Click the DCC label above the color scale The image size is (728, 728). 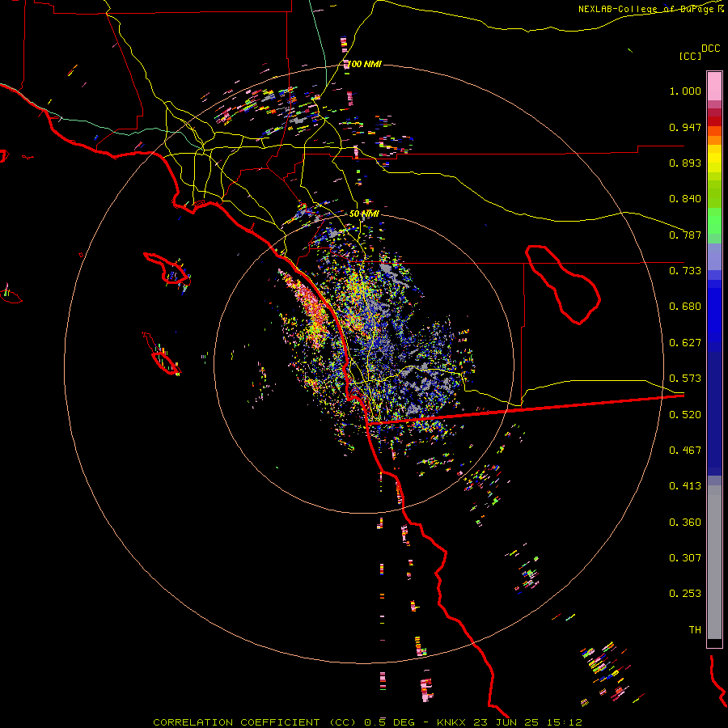[x=710, y=49]
